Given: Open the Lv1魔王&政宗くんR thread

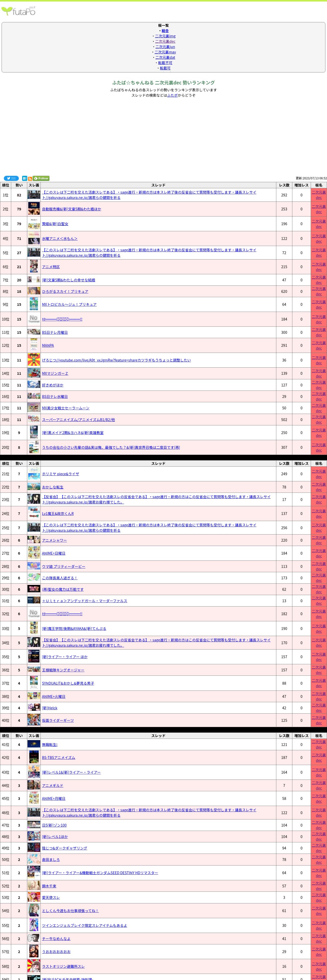Looking at the screenshot, I should pyautogui.click(x=58, y=514).
